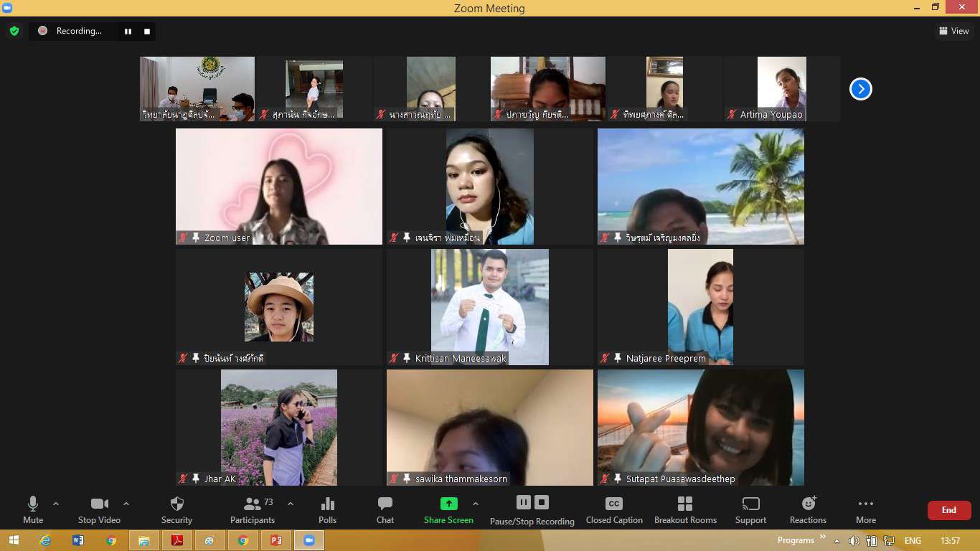Start Share Screen
This screenshot has height=551, width=980.
[448, 510]
